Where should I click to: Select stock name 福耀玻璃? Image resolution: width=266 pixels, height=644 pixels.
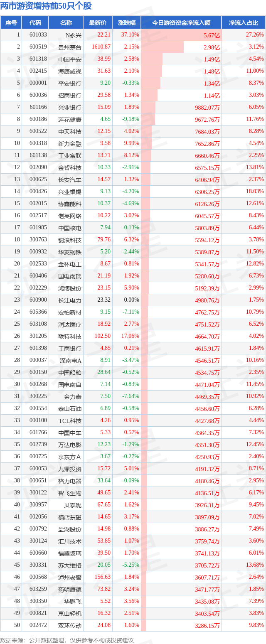tap(70, 553)
